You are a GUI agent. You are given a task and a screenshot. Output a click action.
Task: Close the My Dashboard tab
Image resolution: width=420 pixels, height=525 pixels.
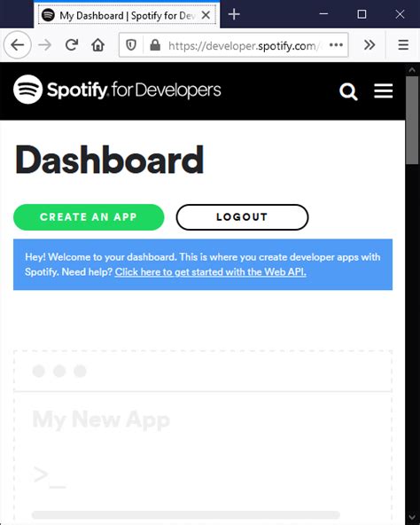[206, 15]
